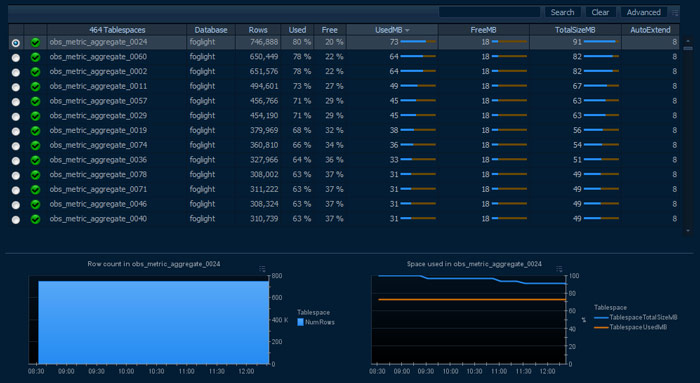This screenshot has height=383, width=700.
Task: Click UsedMB bar for obs_metric_aggregate_0024
Action: (x=418, y=42)
